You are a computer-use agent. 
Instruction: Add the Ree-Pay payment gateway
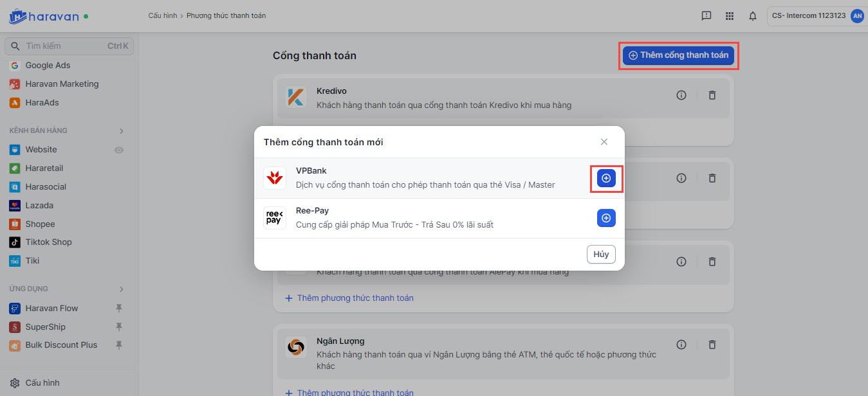click(606, 218)
